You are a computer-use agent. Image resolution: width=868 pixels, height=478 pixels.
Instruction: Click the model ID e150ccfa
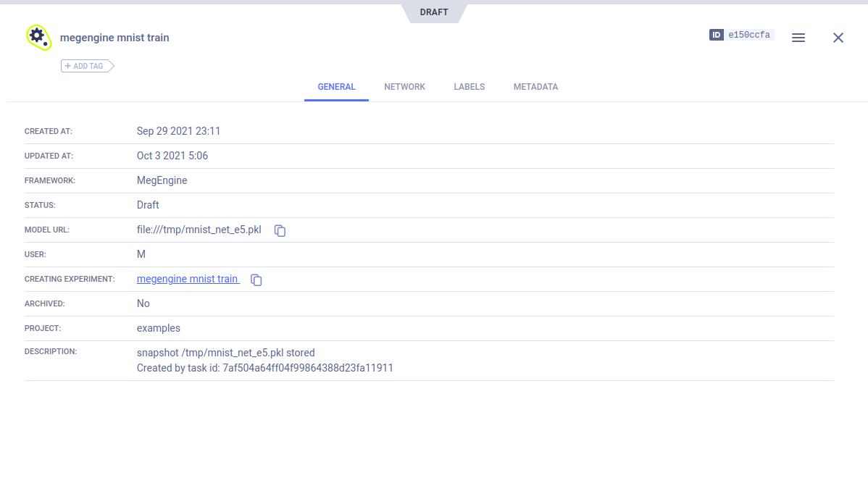tap(749, 35)
